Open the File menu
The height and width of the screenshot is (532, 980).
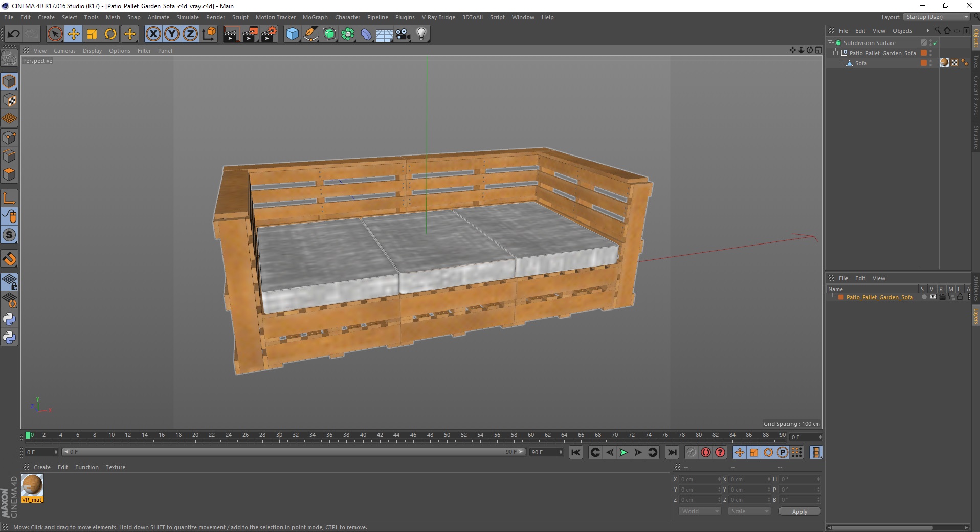point(9,17)
